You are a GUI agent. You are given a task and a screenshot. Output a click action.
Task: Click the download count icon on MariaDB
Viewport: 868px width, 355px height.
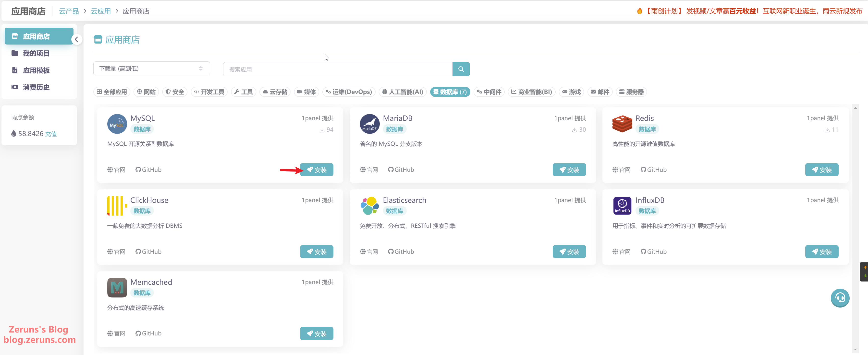pyautogui.click(x=574, y=130)
